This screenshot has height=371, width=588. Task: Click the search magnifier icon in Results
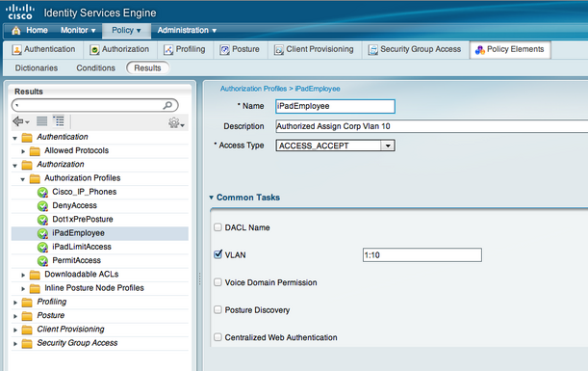[x=167, y=105]
